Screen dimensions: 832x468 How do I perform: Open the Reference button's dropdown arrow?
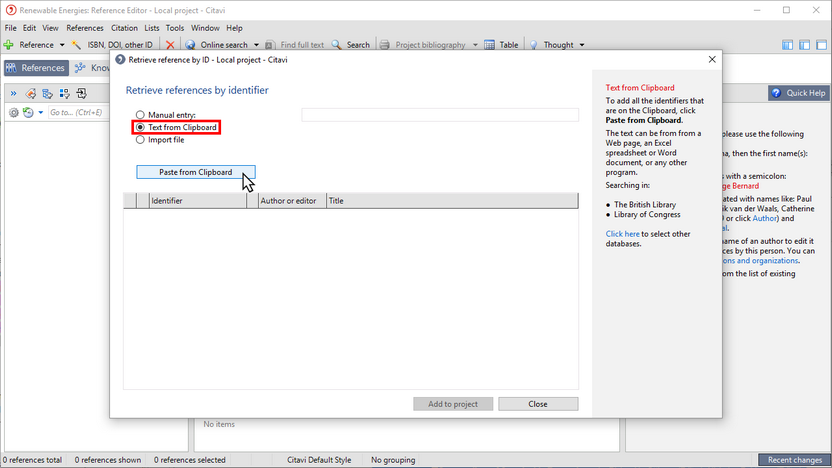(x=62, y=45)
